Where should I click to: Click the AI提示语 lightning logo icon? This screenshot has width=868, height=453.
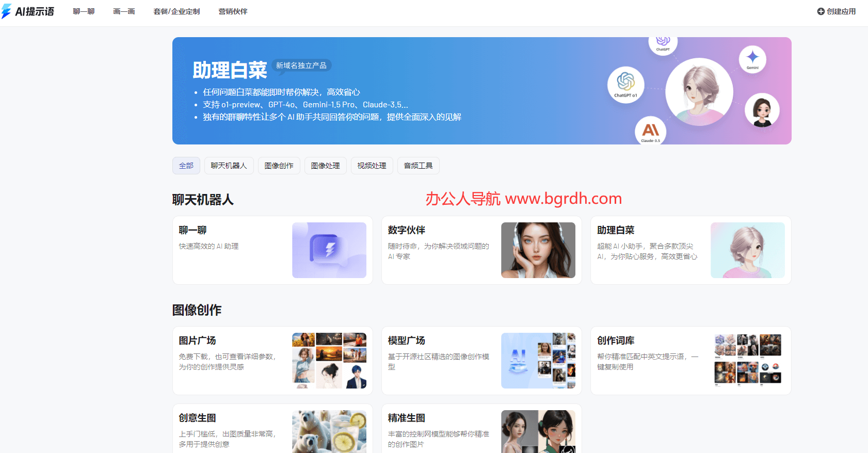click(6, 11)
